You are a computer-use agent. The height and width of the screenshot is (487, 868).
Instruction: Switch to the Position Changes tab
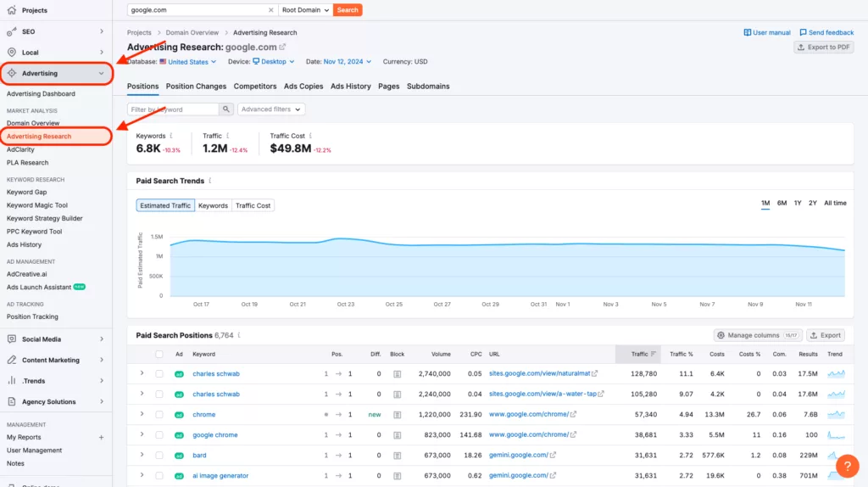click(x=196, y=87)
